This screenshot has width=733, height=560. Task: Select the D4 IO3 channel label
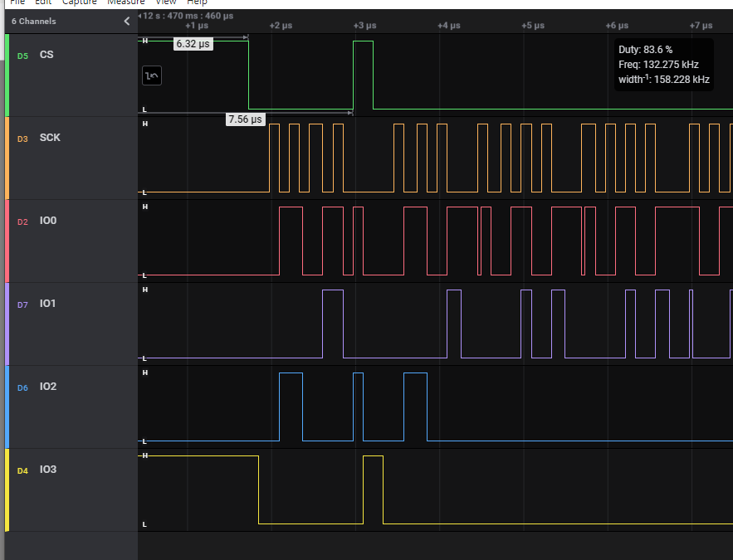pos(37,470)
